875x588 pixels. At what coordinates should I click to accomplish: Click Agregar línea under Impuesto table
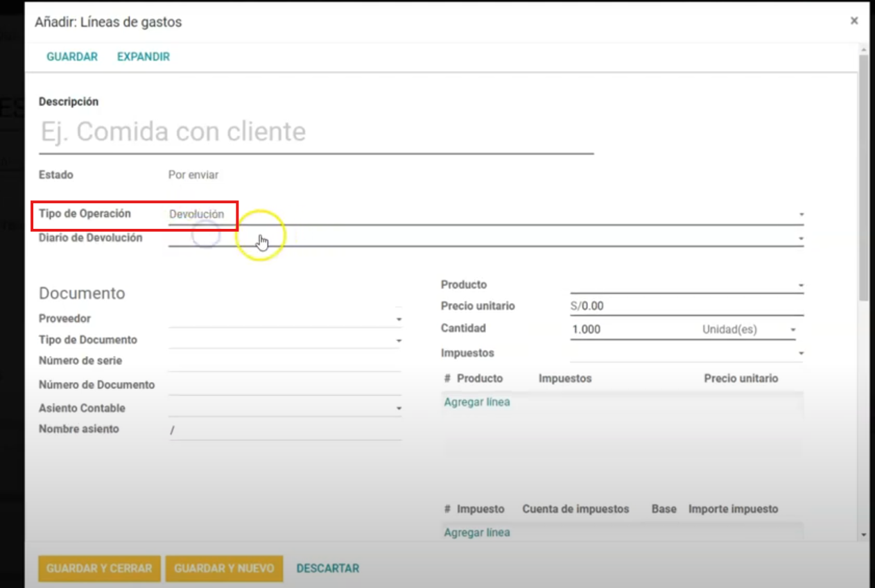[477, 533]
